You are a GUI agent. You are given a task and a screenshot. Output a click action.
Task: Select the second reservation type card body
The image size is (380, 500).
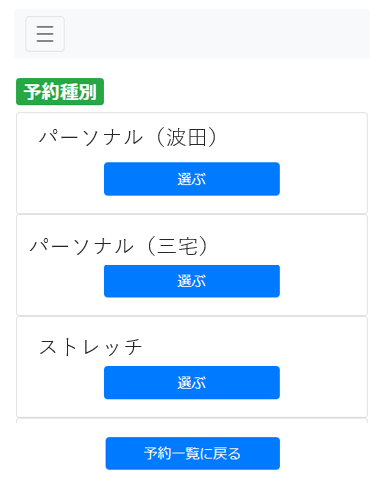click(x=192, y=265)
